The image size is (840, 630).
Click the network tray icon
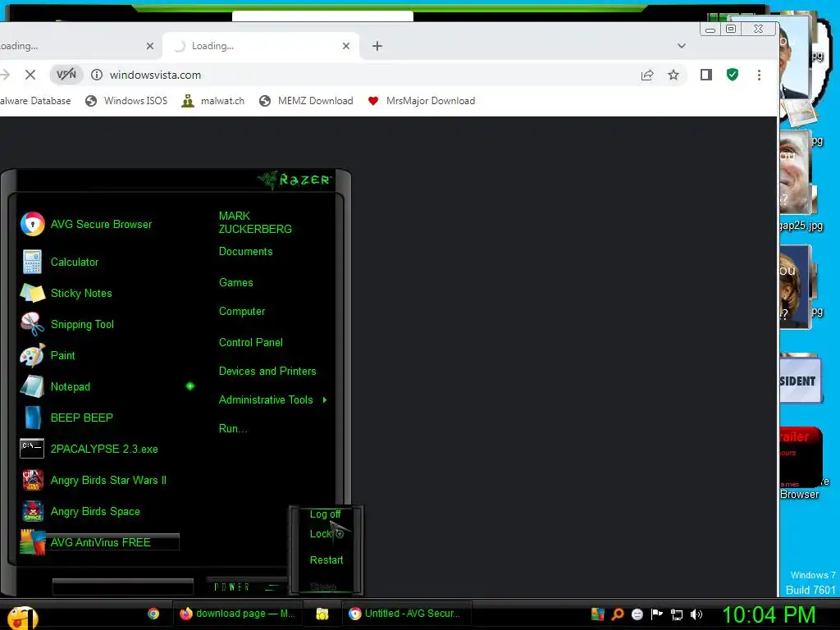(677, 614)
